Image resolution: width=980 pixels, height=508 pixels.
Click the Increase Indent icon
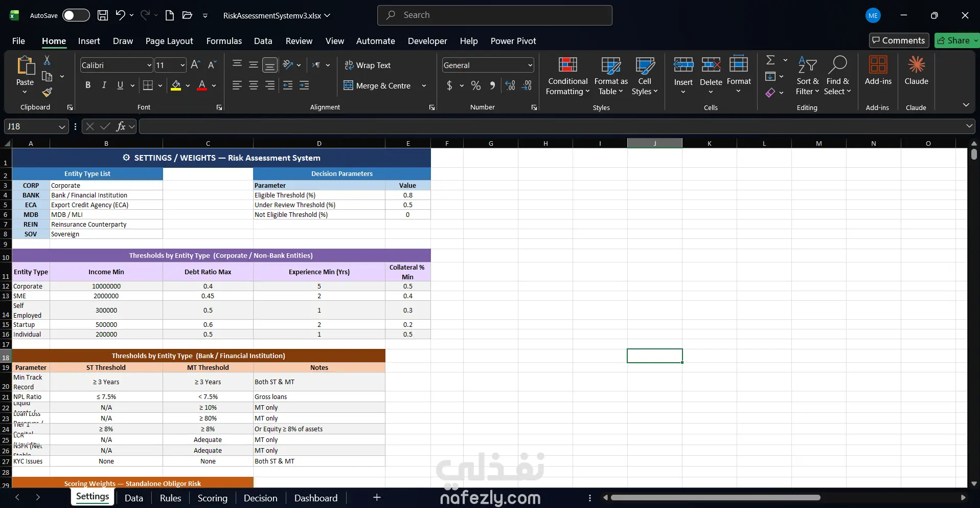pos(304,85)
